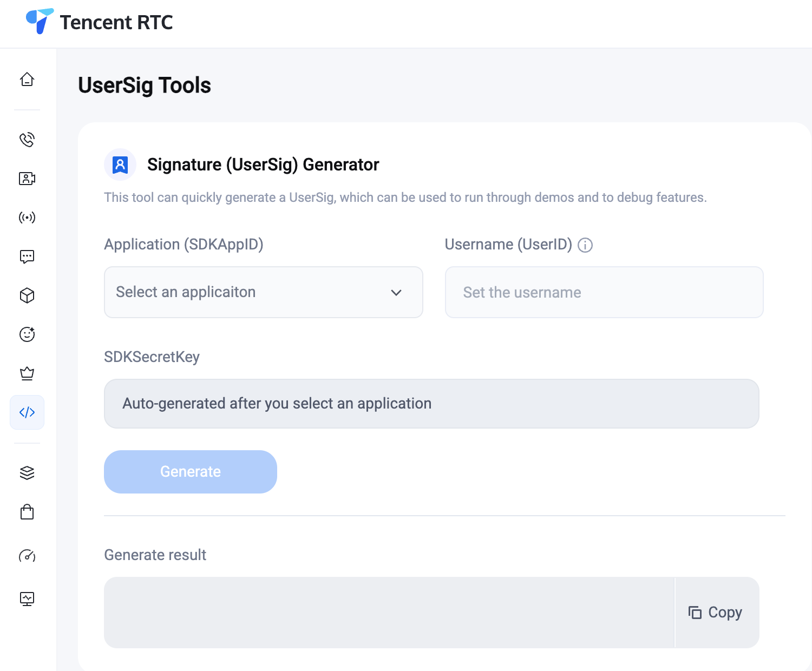Expand the application dropdown chevron arrow
The height and width of the screenshot is (671, 812).
pyautogui.click(x=396, y=293)
